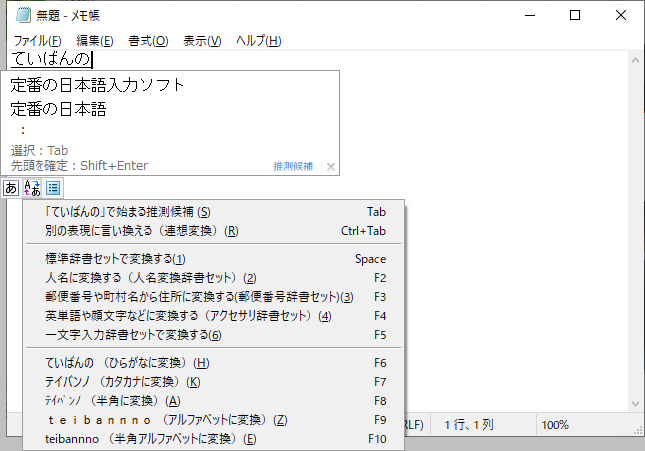The height and width of the screenshot is (451, 645).
Task: Click the 先頭を確定：Shift+Enter hint text
Action: pyautogui.click(x=79, y=166)
